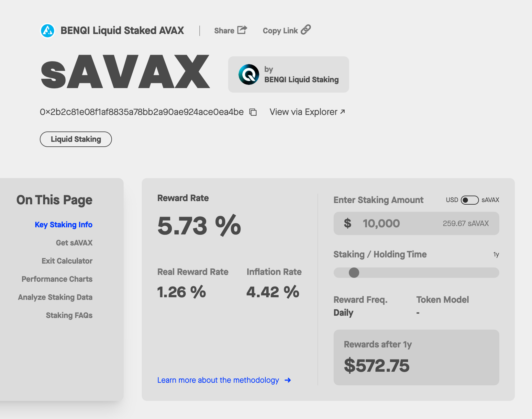Open the Key Staking Info section
This screenshot has height=419, width=532.
64,225
